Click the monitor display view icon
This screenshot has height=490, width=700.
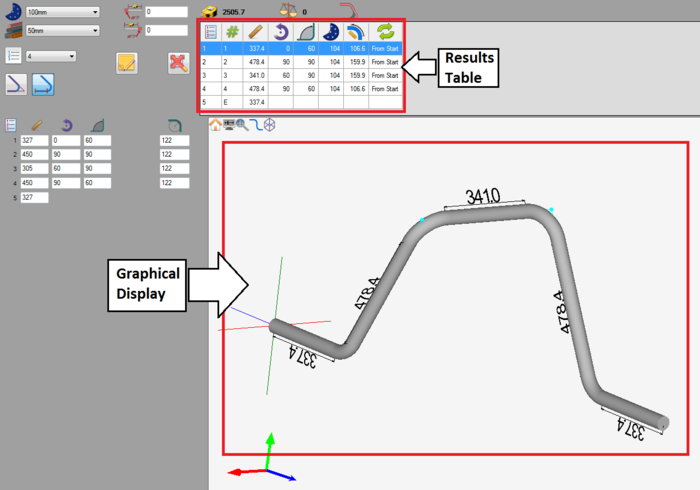click(229, 125)
